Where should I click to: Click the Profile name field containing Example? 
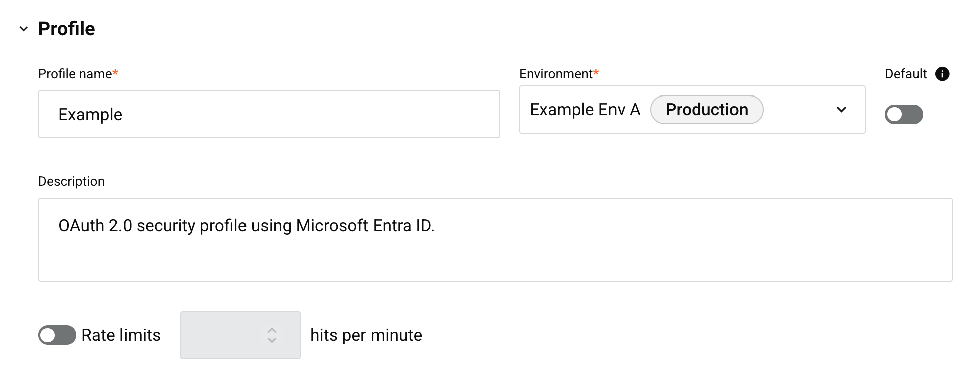tap(269, 114)
